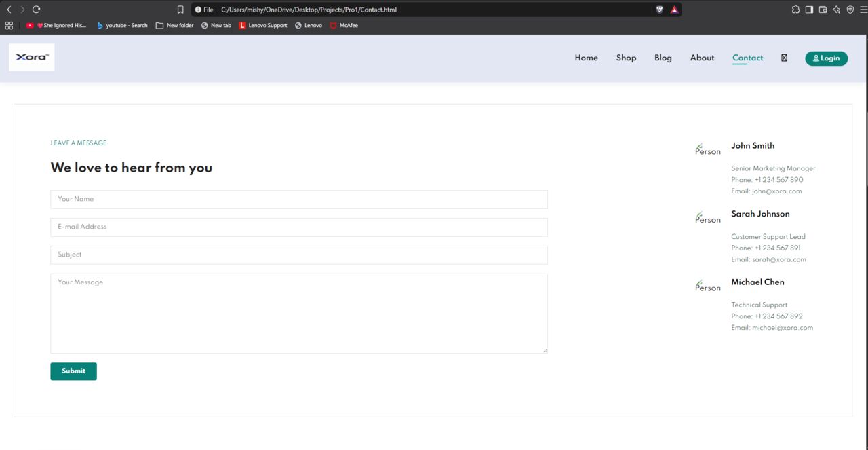Screen dimensions: 868x450
Task: Click the address bar URL
Action: (x=309, y=10)
